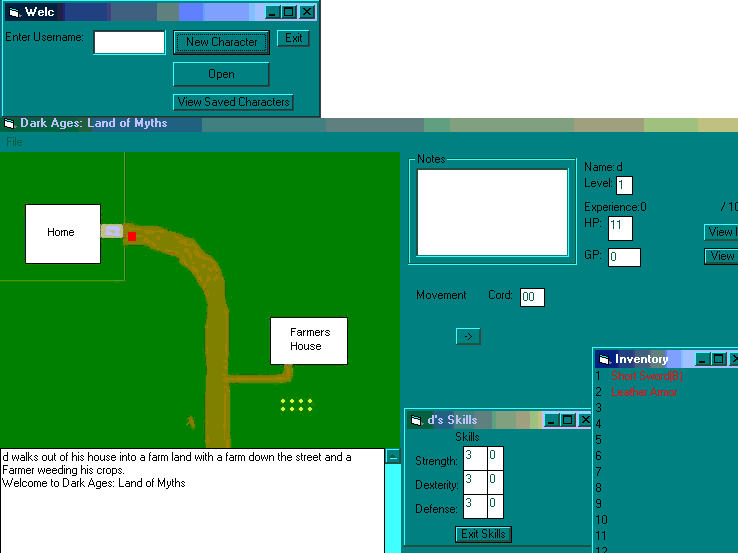Click the lower View button next to GP
The height and width of the screenshot is (553, 738).
click(721, 256)
